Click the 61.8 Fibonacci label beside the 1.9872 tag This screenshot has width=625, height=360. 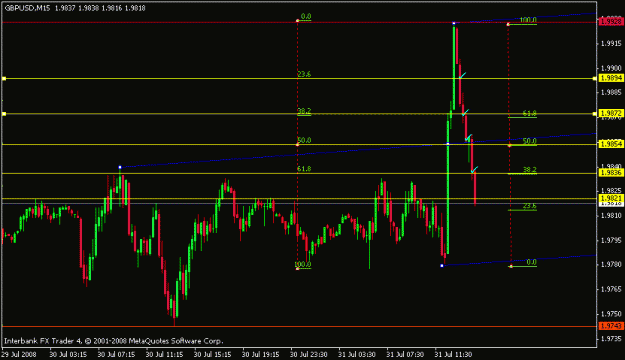(x=530, y=114)
